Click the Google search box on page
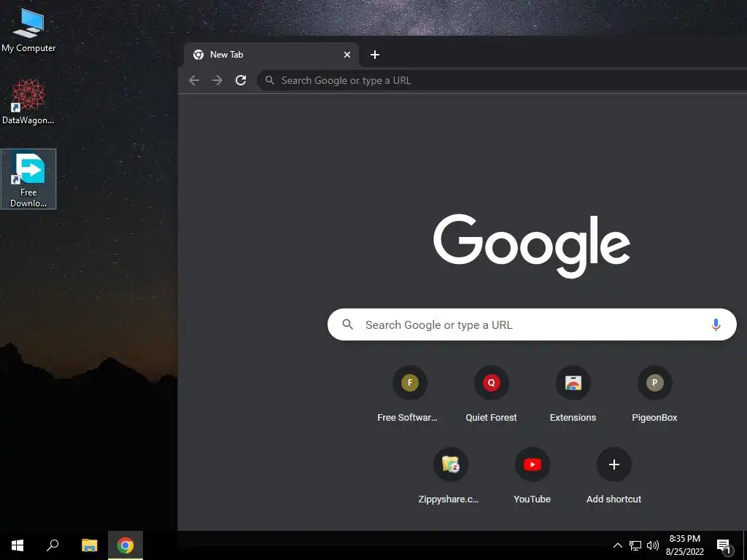Viewport: 747px width, 560px height. [532, 324]
